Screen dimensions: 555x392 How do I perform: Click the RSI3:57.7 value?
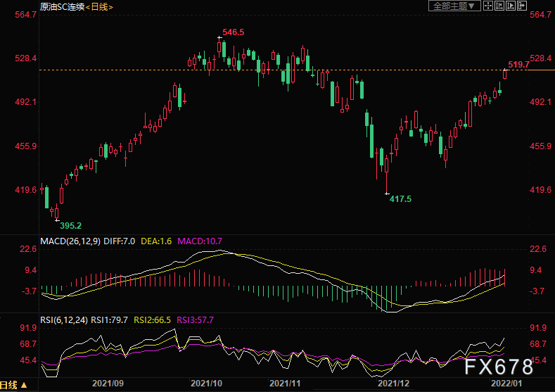(195, 320)
